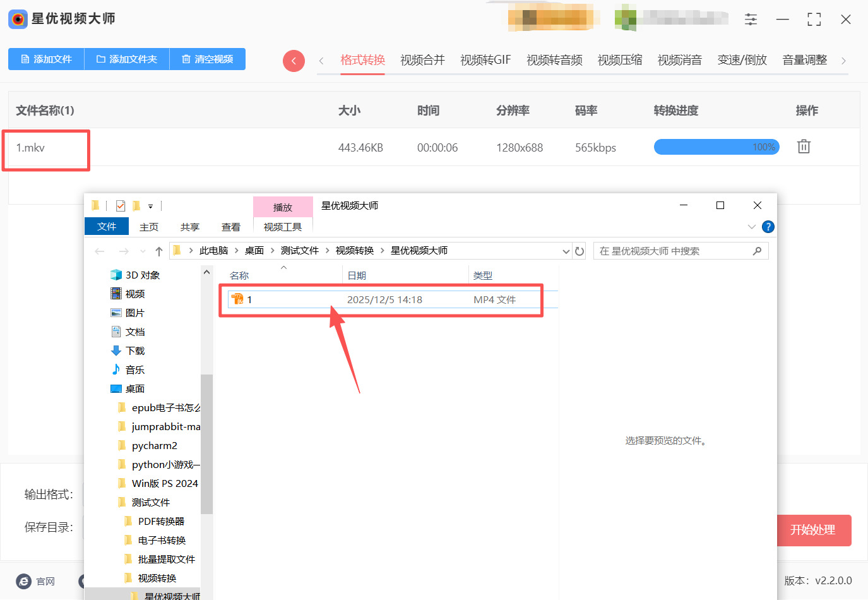Open 官网 via the browser globe icon
The image size is (868, 600).
(23, 582)
